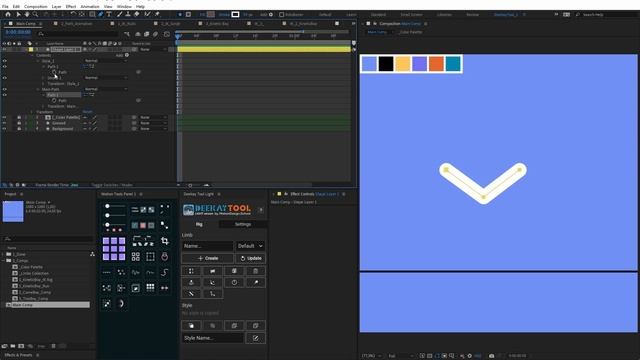The height and width of the screenshot is (360, 640).
Task: Click the crop icon in Motion Tools panel
Action: click(x=164, y=241)
